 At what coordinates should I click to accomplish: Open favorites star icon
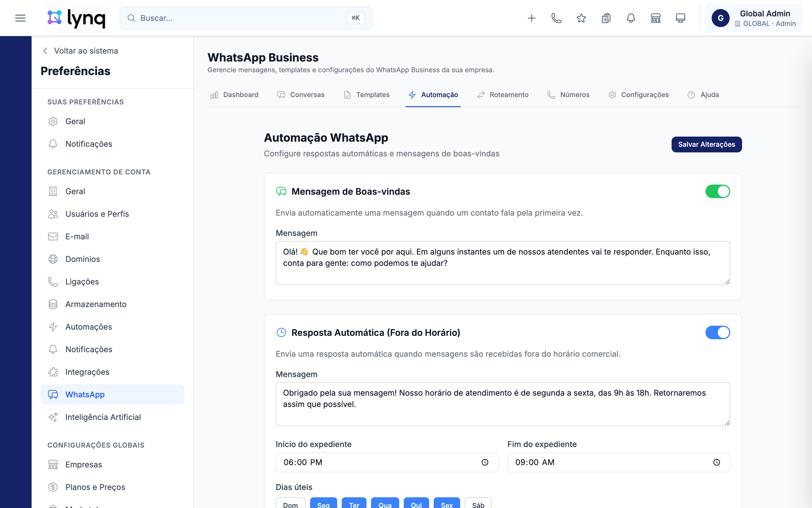(581, 18)
